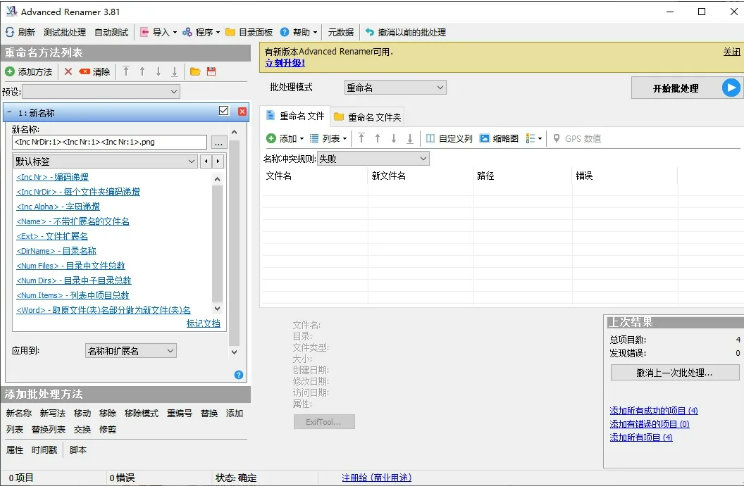The image size is (744, 486).
Task: Click the GPS 数据 button
Action: [577, 139]
